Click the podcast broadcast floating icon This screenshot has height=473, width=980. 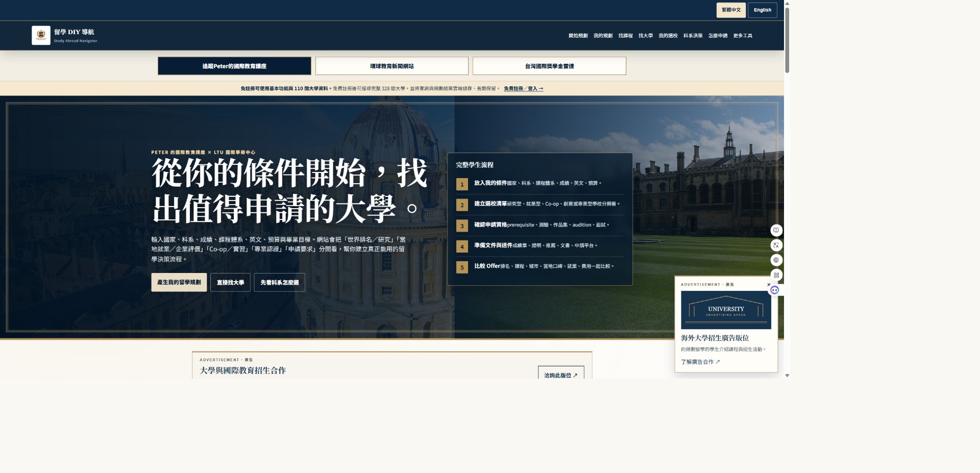pyautogui.click(x=776, y=260)
